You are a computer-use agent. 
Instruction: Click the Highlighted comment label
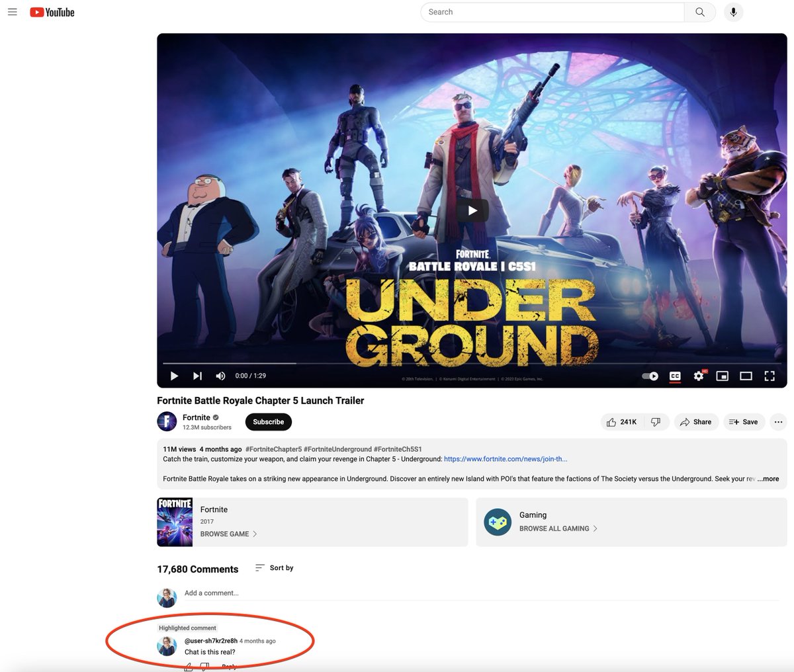point(188,628)
